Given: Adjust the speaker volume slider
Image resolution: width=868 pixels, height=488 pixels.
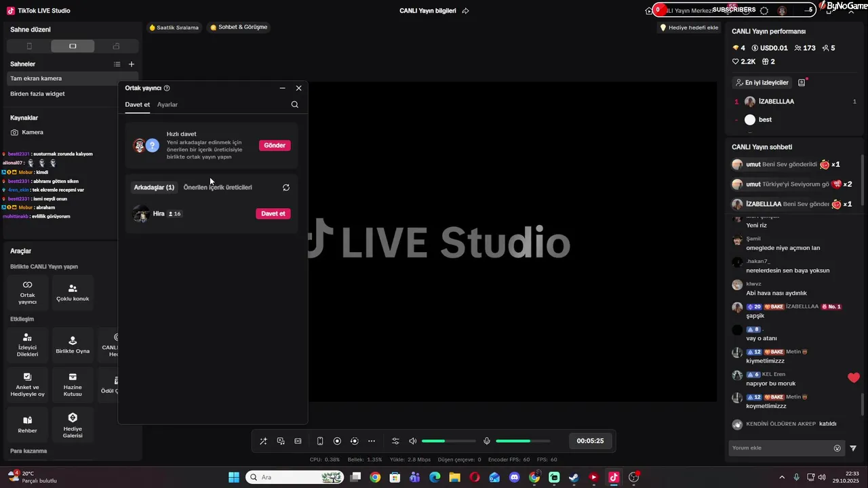Looking at the screenshot, I should (448, 441).
